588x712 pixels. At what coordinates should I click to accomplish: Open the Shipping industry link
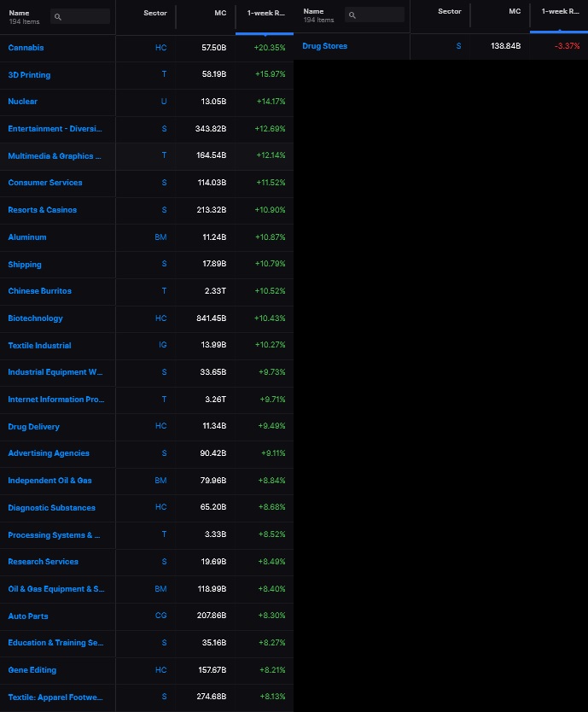point(25,265)
